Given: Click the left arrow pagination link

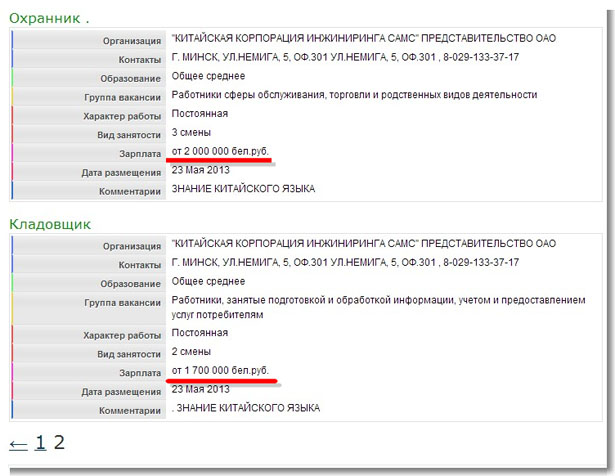Looking at the screenshot, I should pyautogui.click(x=18, y=443).
